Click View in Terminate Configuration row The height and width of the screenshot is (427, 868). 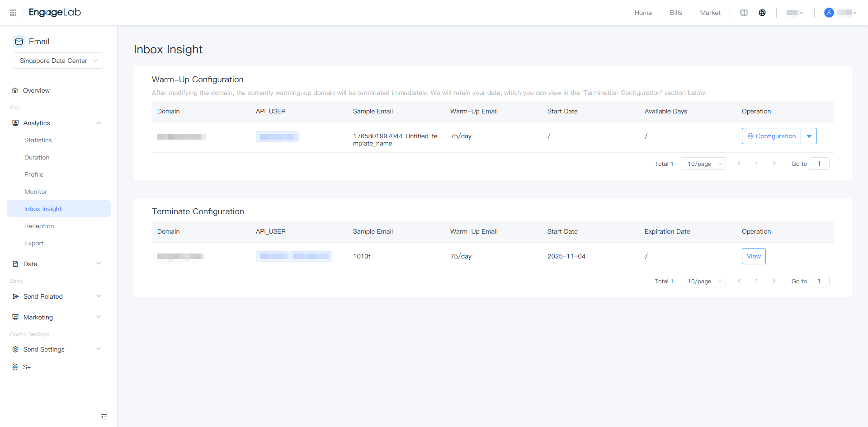point(754,256)
